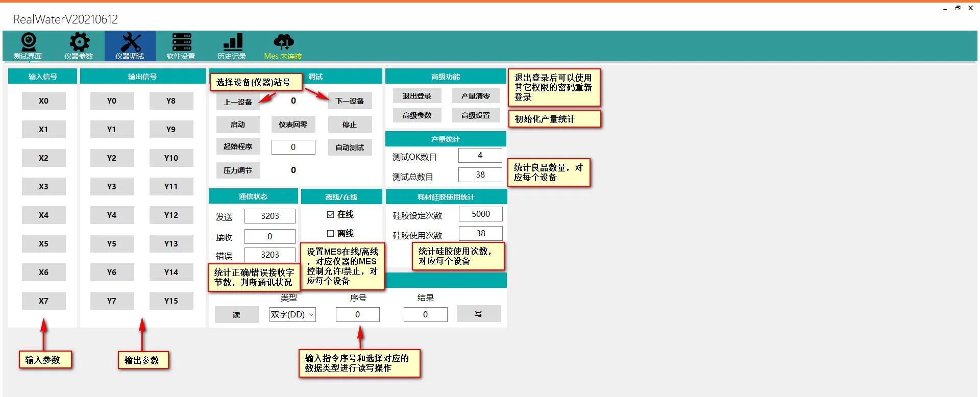Click the 测试总数目 field
Screen dimensions: 980x397
tap(480, 175)
